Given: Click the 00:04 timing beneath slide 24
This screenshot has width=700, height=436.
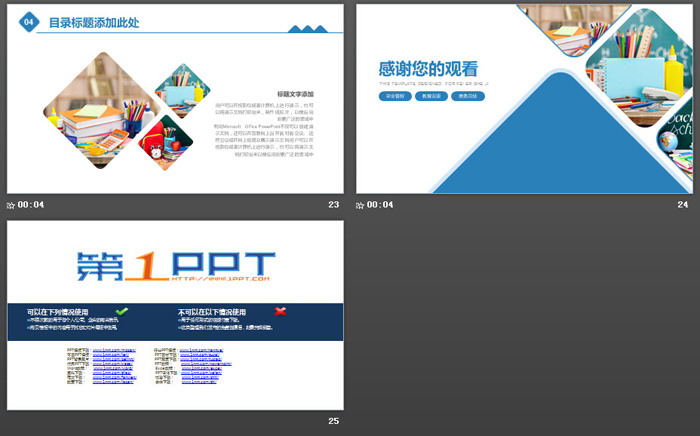Looking at the screenshot, I should click(x=380, y=205).
